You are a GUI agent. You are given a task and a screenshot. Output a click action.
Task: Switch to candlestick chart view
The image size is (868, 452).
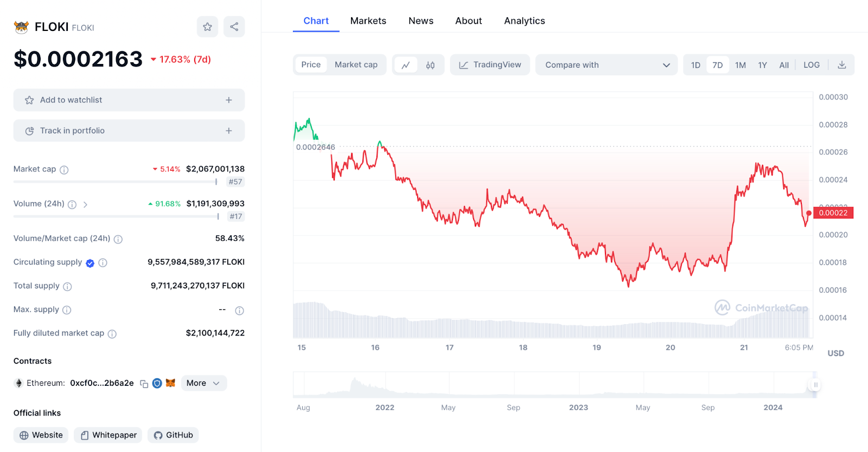(x=430, y=65)
